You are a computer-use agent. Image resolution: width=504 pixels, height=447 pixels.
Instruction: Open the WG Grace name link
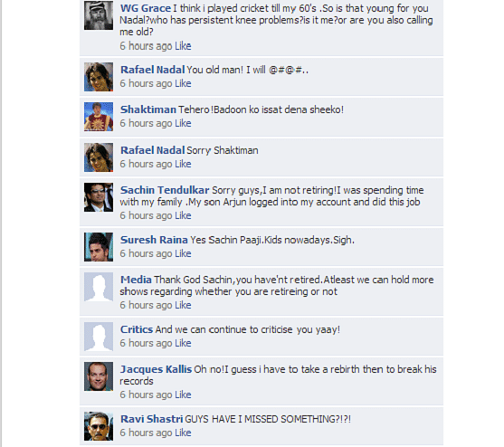coord(146,8)
